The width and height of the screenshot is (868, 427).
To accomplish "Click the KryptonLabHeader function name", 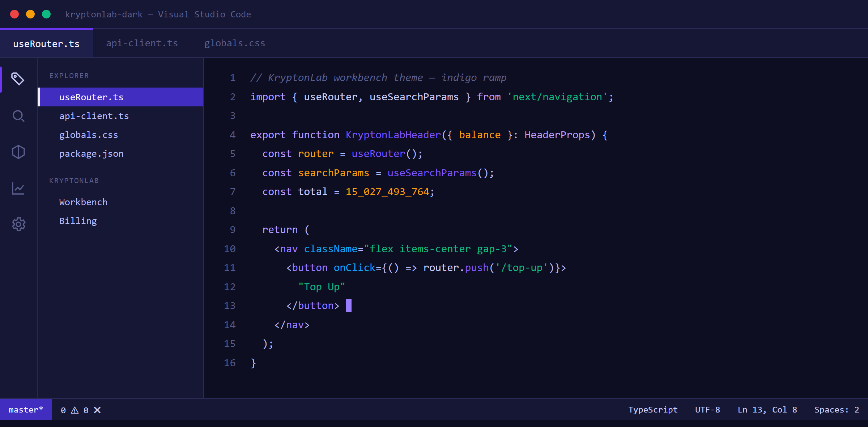I will (393, 135).
